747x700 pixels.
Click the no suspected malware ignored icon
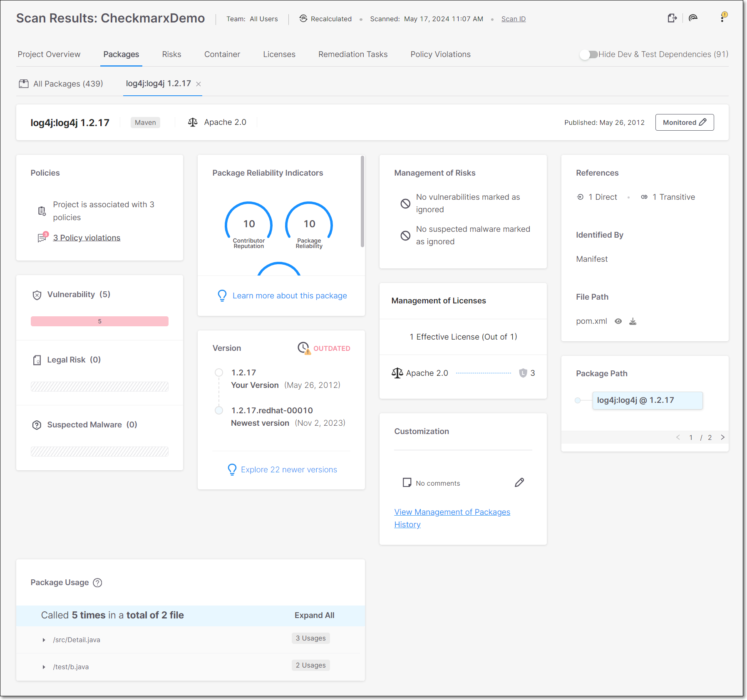point(405,236)
